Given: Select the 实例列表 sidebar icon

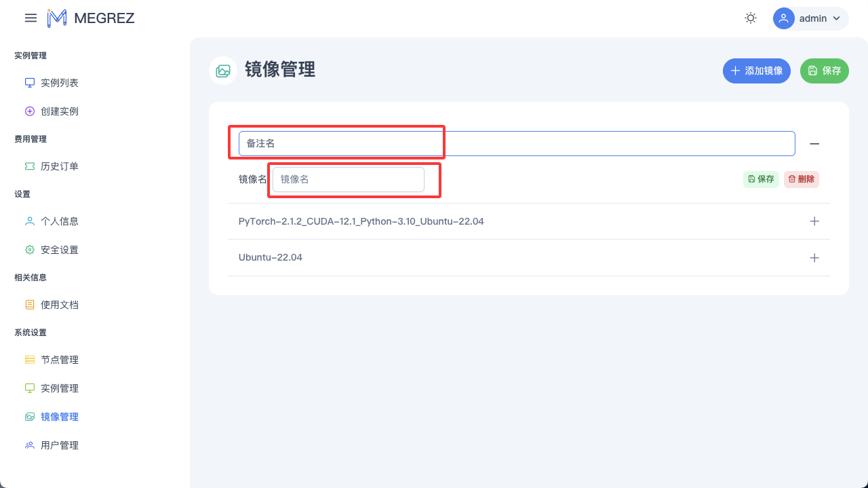Looking at the screenshot, I should [x=29, y=82].
